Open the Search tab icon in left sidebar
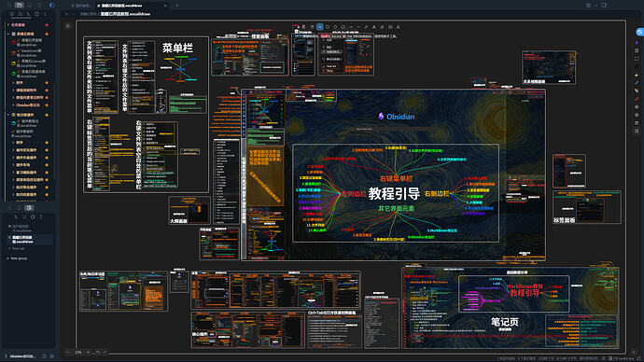 (x=29, y=5)
